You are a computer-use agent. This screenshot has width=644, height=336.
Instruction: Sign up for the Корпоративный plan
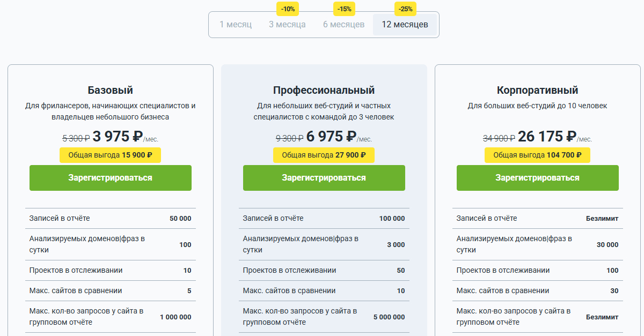(537, 178)
